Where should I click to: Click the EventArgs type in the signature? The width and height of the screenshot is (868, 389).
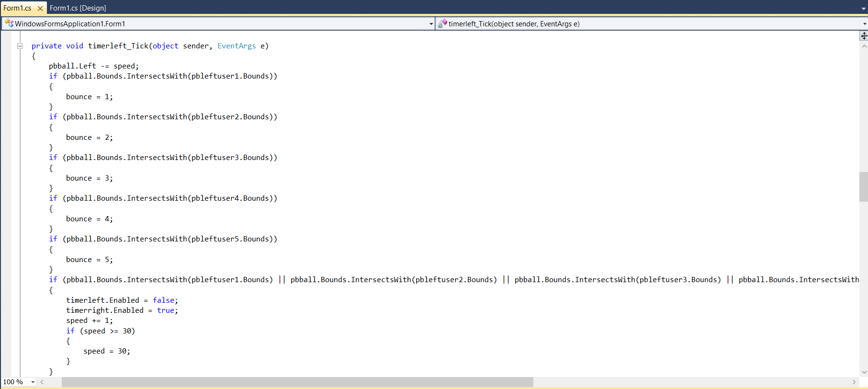[x=237, y=46]
